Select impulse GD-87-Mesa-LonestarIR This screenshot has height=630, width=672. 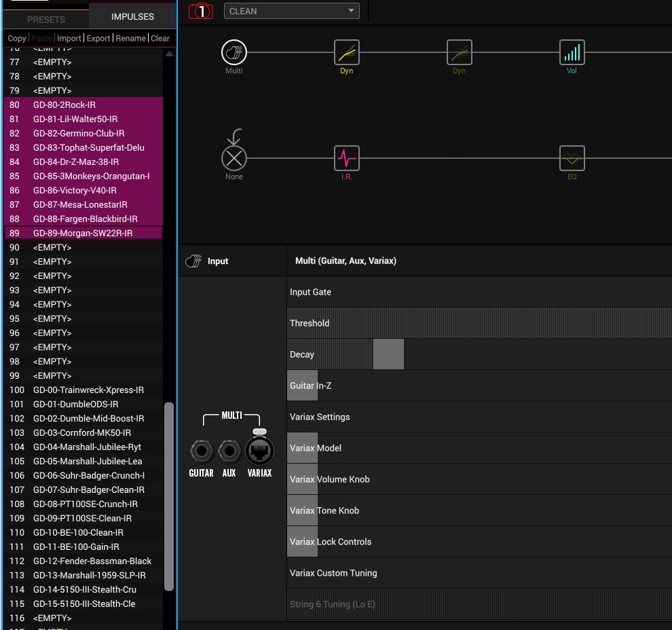pyautogui.click(x=83, y=204)
